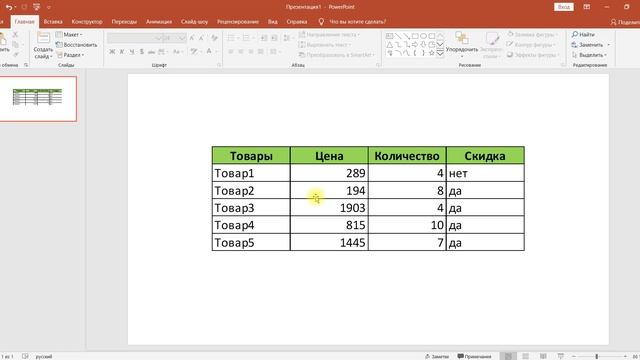
Task: Start slideshow from quick access toolbar icon
Action: (x=37, y=7)
